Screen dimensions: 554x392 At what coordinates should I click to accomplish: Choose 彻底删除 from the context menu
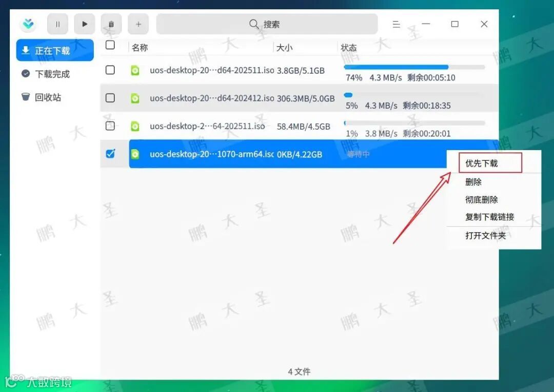click(481, 200)
